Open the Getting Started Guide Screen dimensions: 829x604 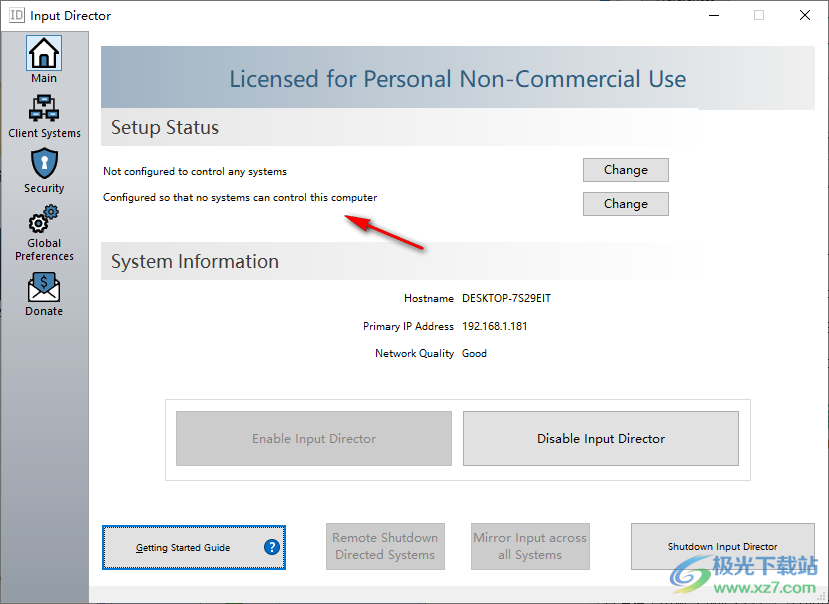(194, 547)
